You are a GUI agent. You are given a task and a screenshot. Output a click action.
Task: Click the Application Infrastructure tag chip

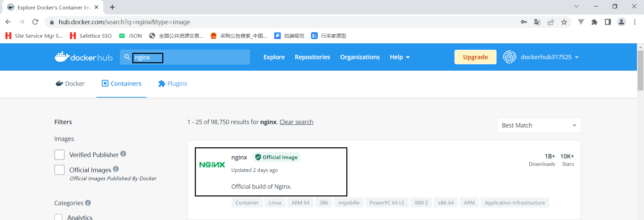pos(515,203)
